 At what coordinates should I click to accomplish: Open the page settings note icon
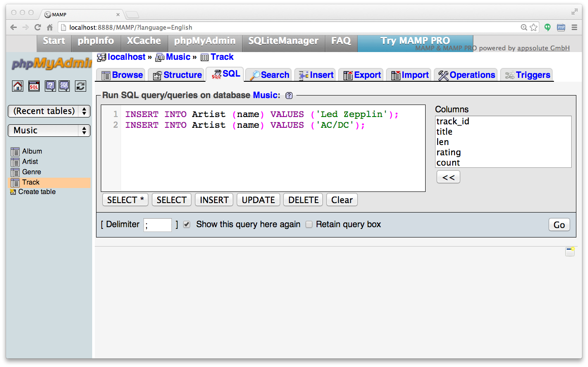pos(570,252)
